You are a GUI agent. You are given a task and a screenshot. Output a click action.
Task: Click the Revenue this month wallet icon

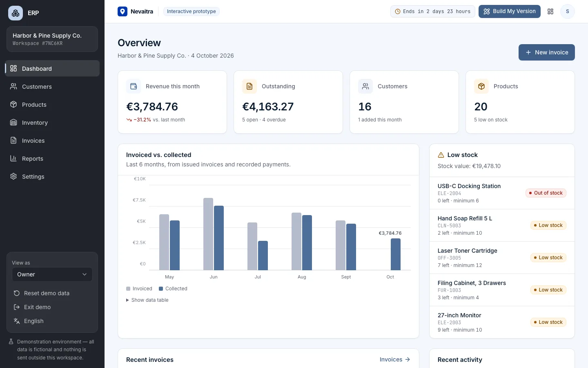pos(134,86)
